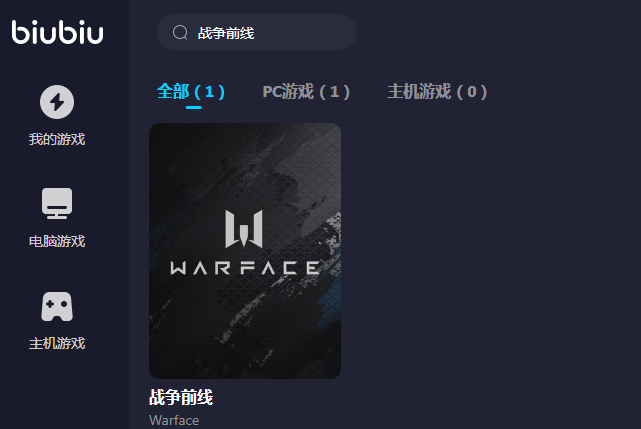The image size is (641, 429).
Task: Select 我的游戏 sidebar label
Action: [57, 139]
